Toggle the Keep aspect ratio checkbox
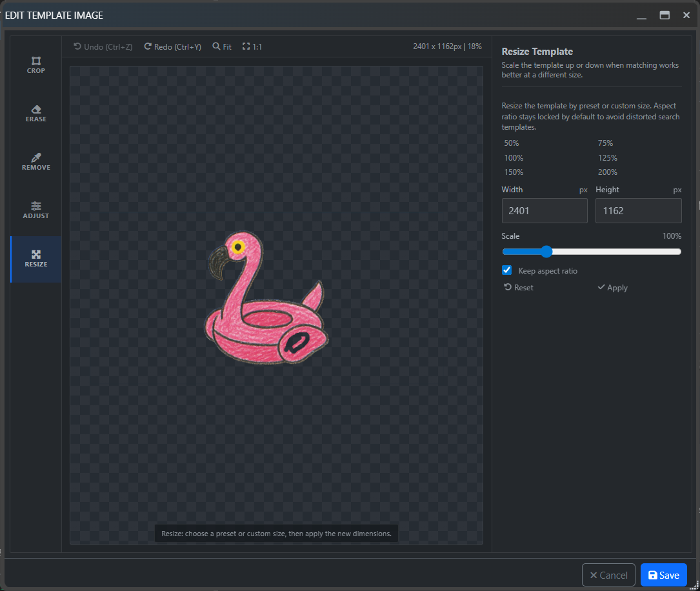Screen dimensions: 700x591 (x=506, y=270)
